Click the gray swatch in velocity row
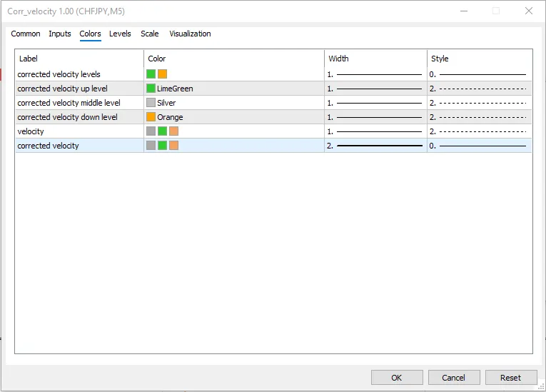This screenshot has width=546, height=392. point(151,131)
